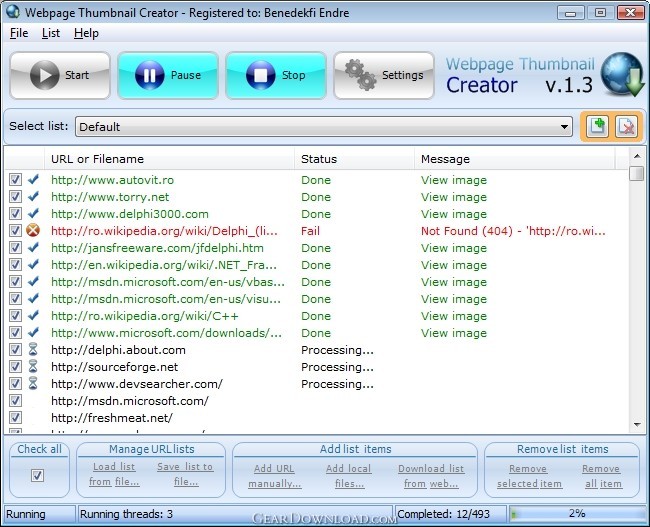This screenshot has width=650, height=527.
Task: Sort by Status column header
Action: [354, 159]
